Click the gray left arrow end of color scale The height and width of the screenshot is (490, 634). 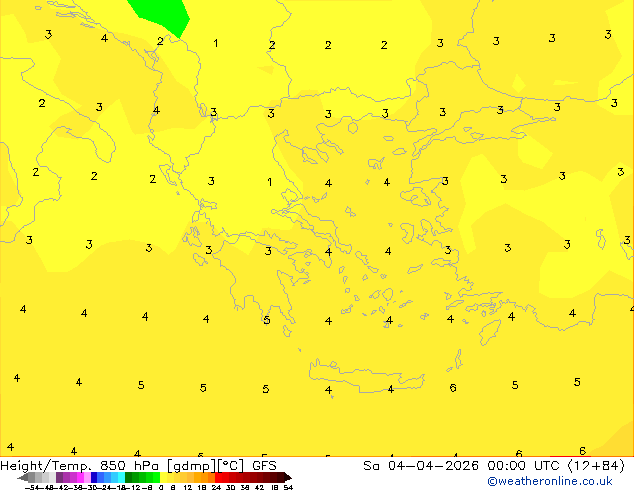click(23, 477)
